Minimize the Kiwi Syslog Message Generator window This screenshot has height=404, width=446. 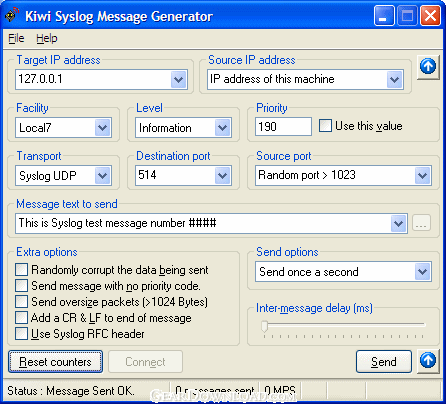coord(383,16)
